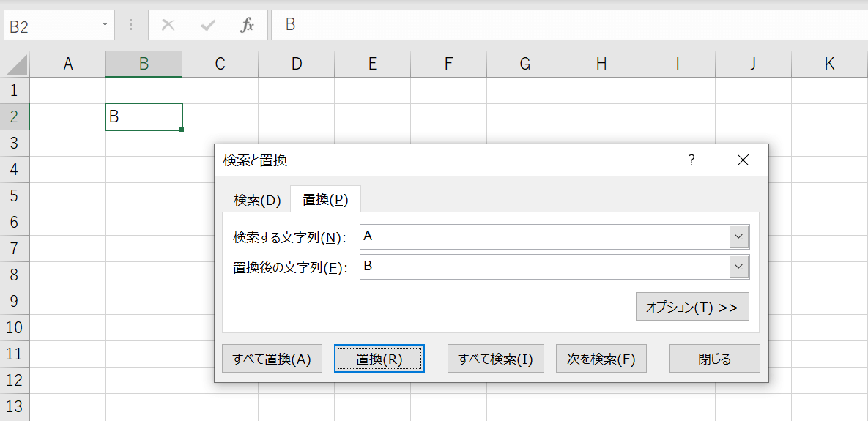Click the すべて置換(A) button
Screen dimensions: 868x421
point(272,359)
